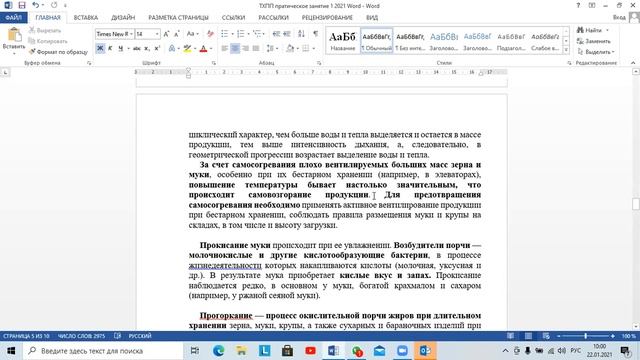Image resolution: width=640 pixels, height=360 pixels.
Task: Open the Font dialog launcher (Шрифт)
Action: [213, 63]
